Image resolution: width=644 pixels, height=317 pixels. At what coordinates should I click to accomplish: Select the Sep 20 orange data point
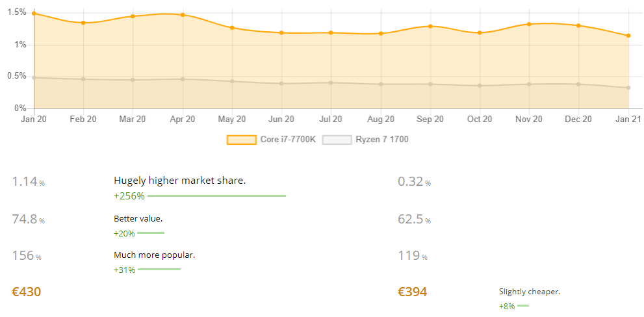430,26
